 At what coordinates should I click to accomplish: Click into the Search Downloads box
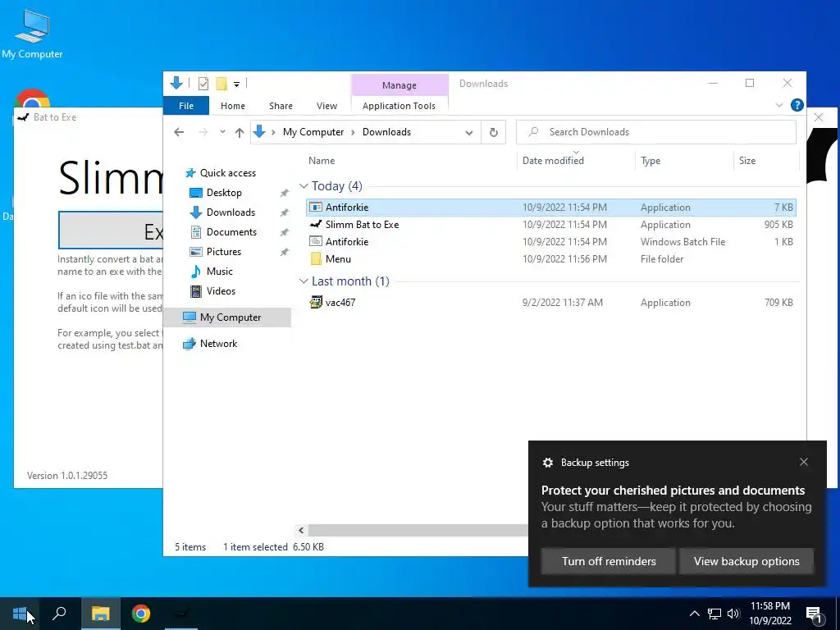point(655,132)
